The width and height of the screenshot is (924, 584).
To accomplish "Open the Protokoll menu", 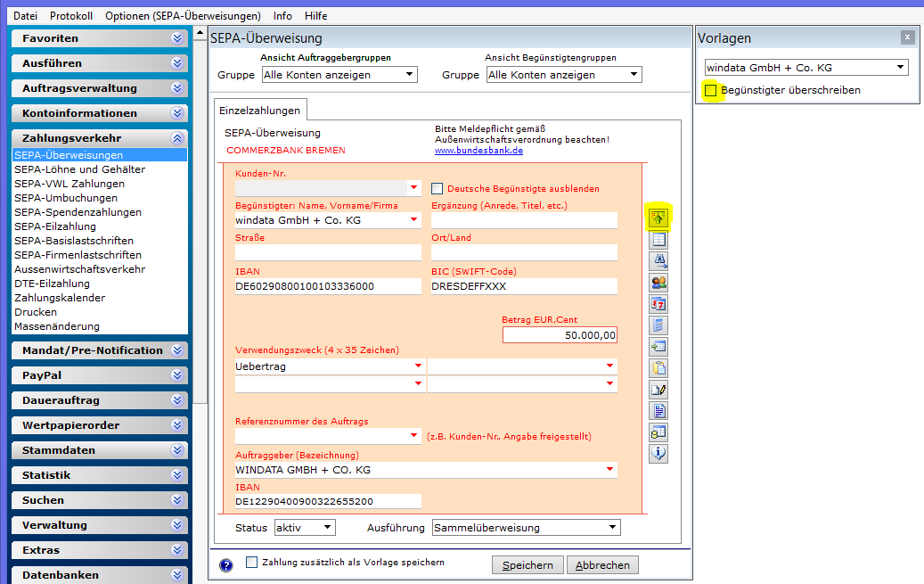I will [x=71, y=16].
